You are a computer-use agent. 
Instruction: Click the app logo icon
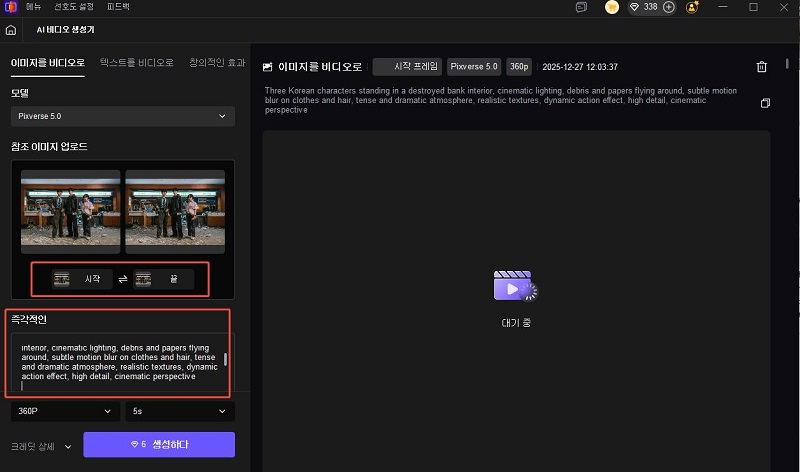(x=10, y=7)
